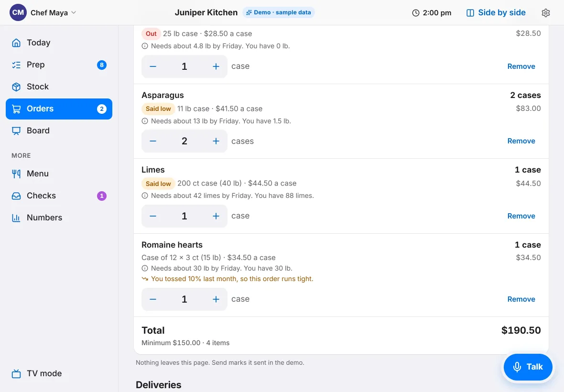Click the info icon on Limes needs
Screen dimensions: 564x392
tap(145, 196)
